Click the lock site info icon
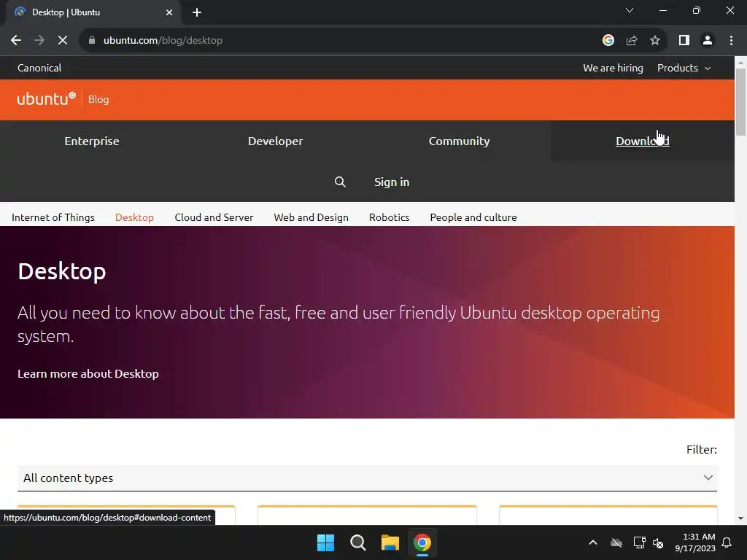The height and width of the screenshot is (560, 747). (92, 41)
